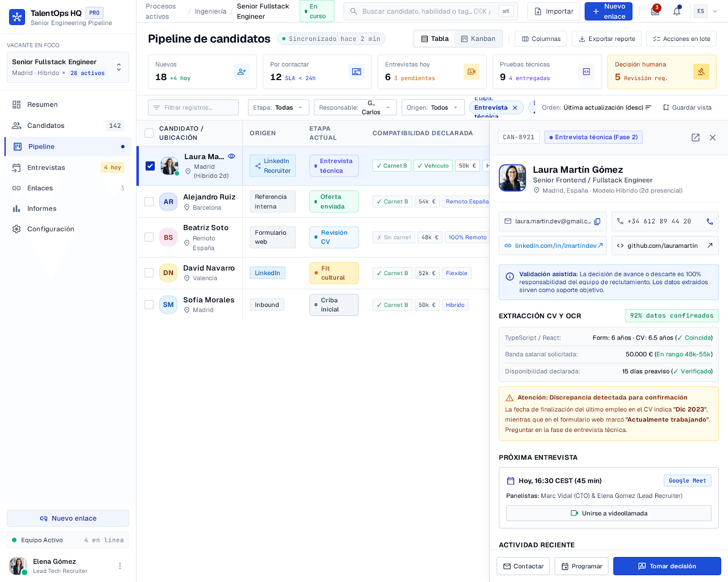Image resolution: width=728 pixels, height=582 pixels.
Task: Click Tomar decisión button
Action: (x=667, y=566)
